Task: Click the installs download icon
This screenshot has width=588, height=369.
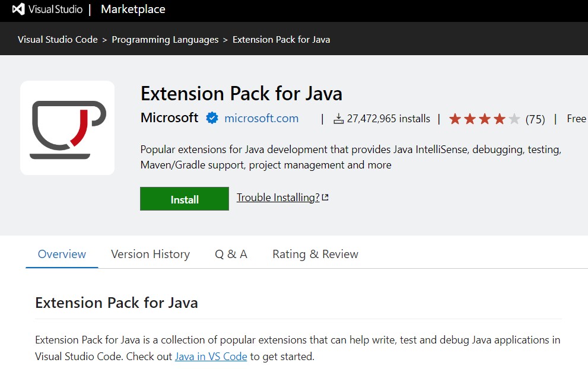Action: 338,119
